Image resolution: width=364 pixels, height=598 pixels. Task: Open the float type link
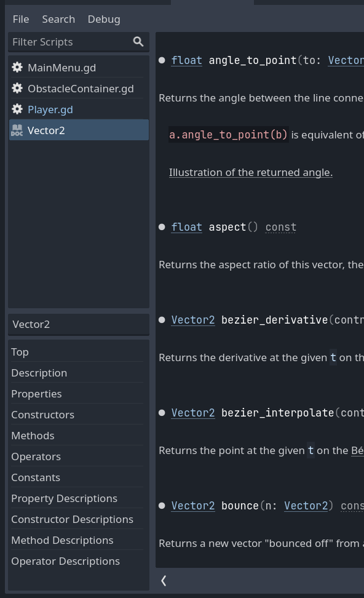pos(186,60)
